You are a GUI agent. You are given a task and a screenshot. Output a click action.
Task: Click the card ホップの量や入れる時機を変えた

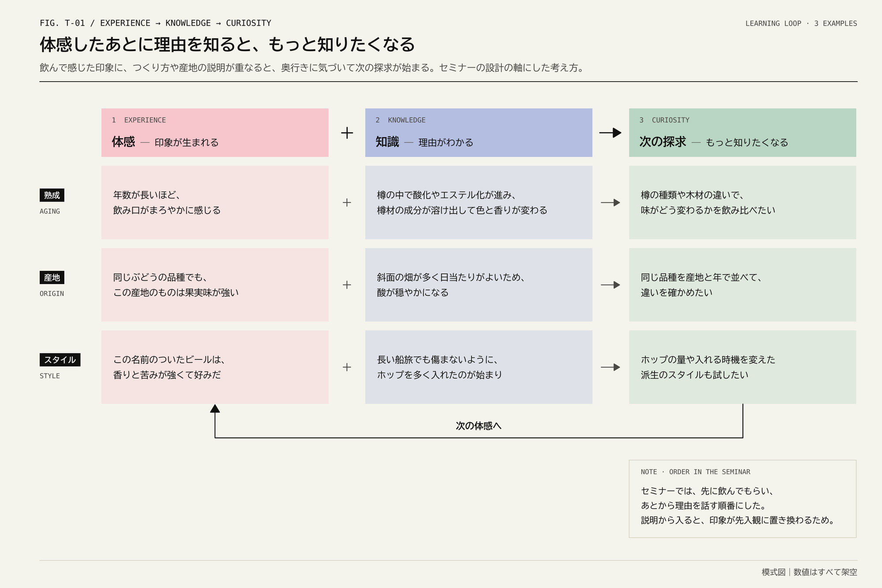tap(743, 367)
